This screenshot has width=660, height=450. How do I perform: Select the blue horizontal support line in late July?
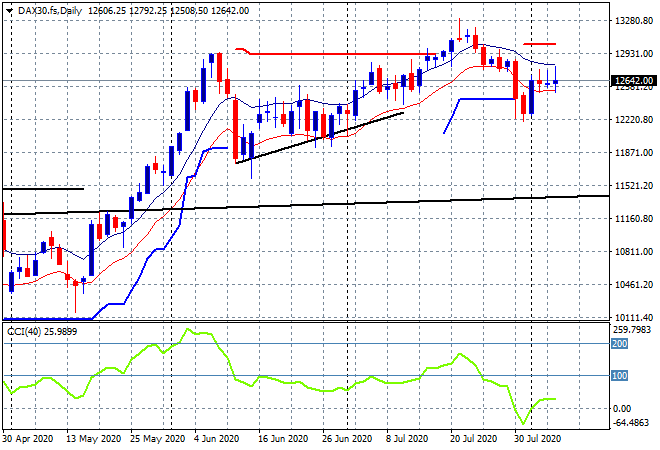pos(487,99)
